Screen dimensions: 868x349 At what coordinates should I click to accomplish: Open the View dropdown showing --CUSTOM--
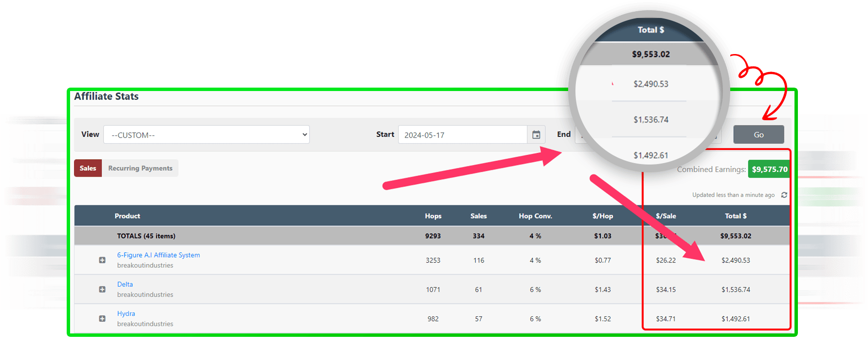tap(206, 135)
